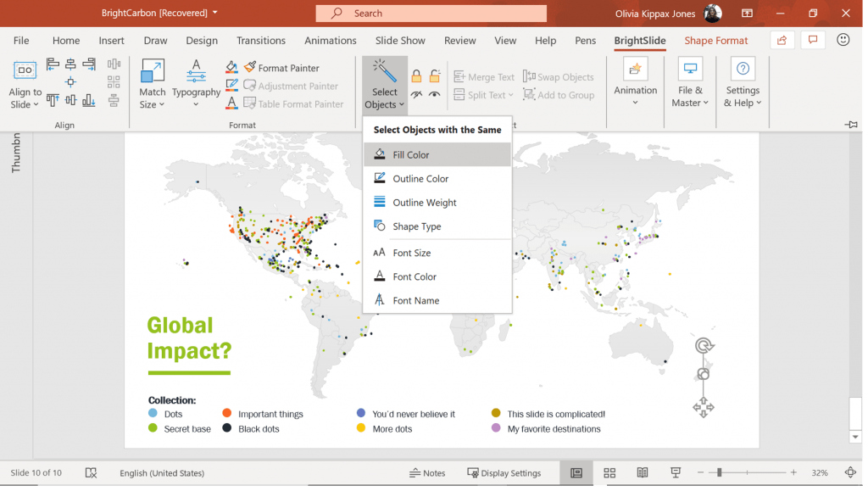This screenshot has width=868, height=491.
Task: Start Slide Show from status bar icon
Action: pyautogui.click(x=676, y=473)
